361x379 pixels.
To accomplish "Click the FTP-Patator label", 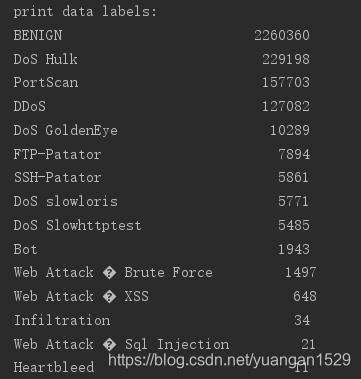I will point(57,154).
